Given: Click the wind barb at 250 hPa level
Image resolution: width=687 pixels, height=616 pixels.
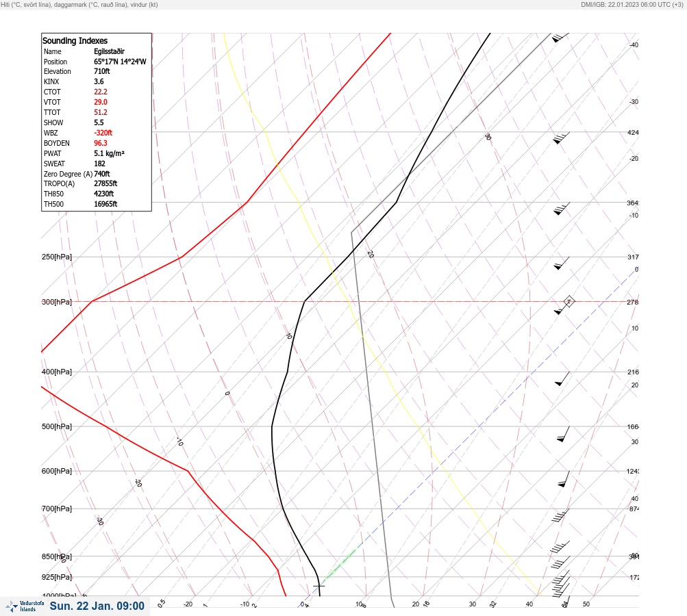Looking at the screenshot, I should [562, 263].
